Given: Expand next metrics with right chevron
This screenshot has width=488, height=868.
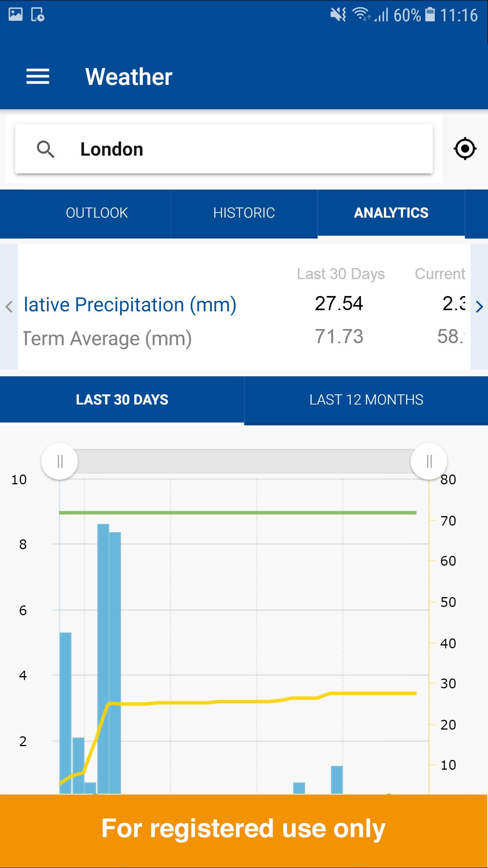Looking at the screenshot, I should coord(479,307).
